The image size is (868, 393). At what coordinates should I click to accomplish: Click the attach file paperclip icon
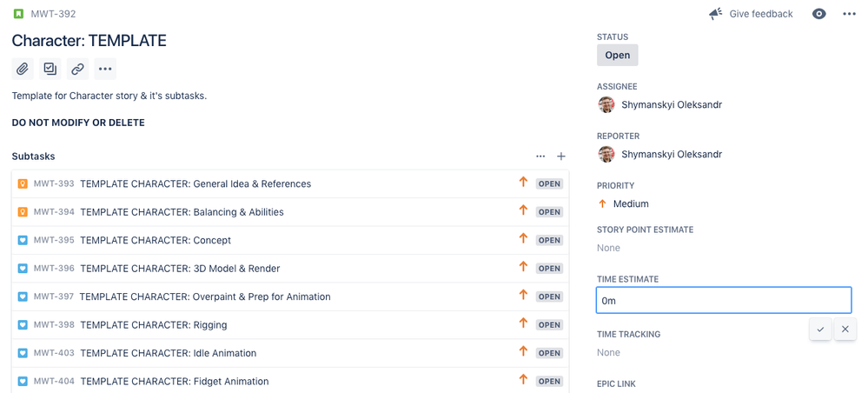[x=23, y=69]
